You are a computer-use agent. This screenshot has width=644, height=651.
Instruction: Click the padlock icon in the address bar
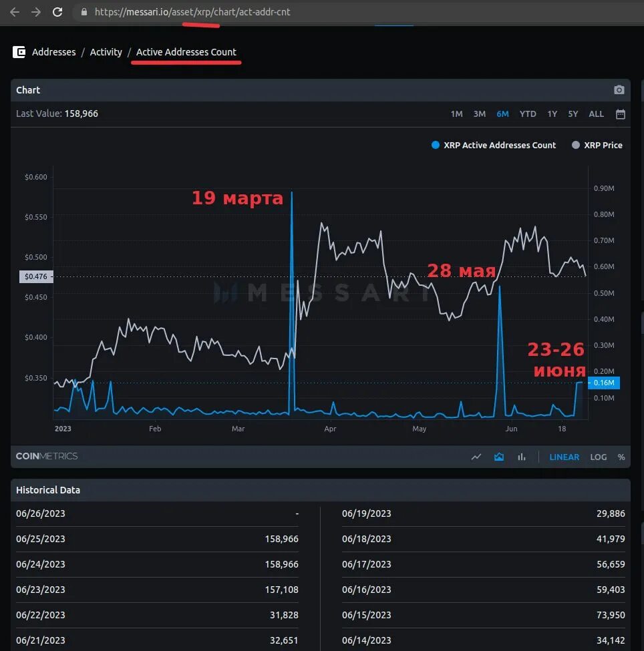[x=84, y=11]
